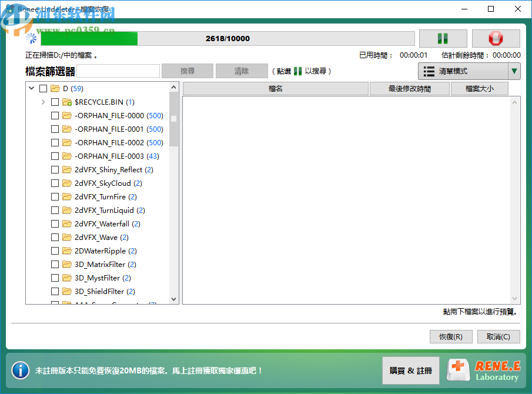Tick the -ORPHAN_FILE-0000 checkbox

[x=55, y=116]
